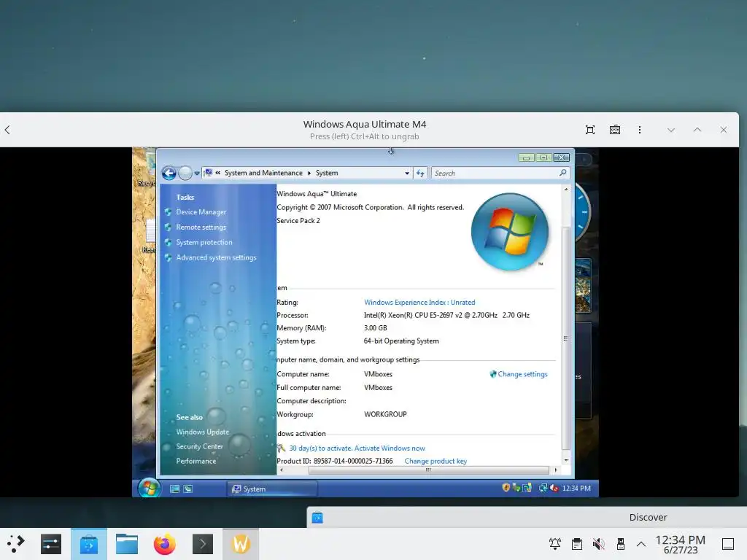Open Performance under See also

196,461
